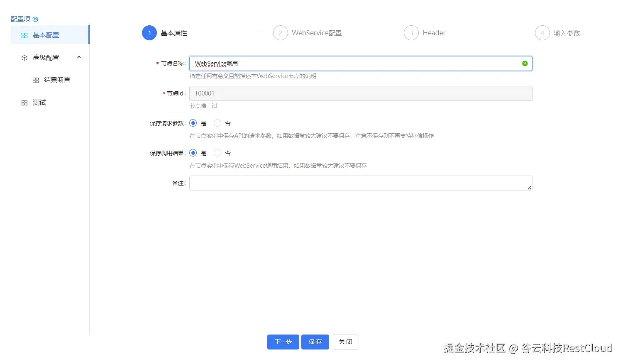
Task: Collapse the 高级配置 section chevron
Action: pos(79,57)
